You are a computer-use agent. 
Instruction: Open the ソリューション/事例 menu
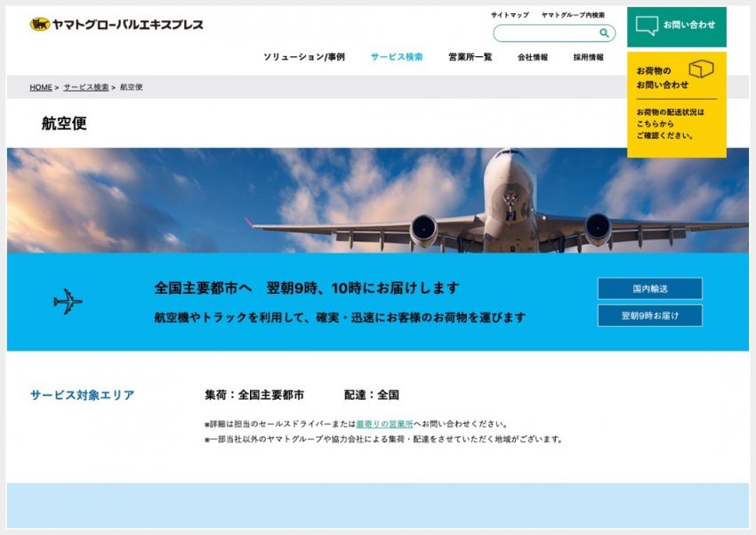(x=303, y=57)
